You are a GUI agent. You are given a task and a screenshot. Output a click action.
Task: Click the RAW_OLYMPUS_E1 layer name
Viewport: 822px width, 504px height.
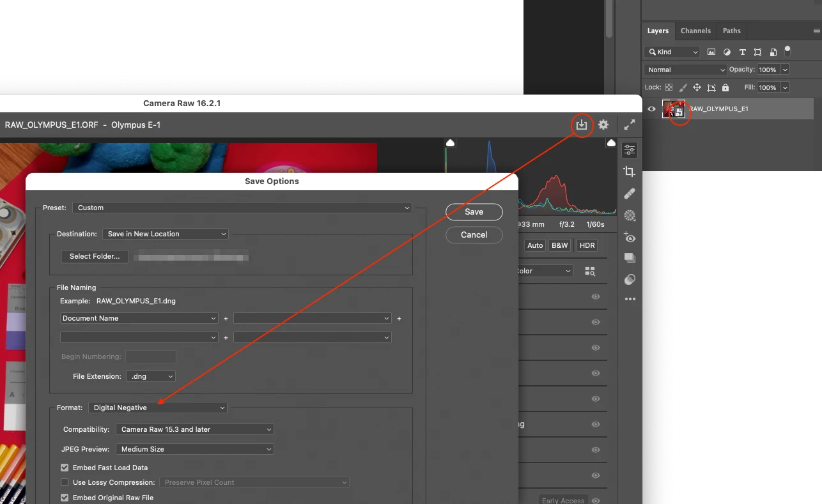(x=718, y=109)
